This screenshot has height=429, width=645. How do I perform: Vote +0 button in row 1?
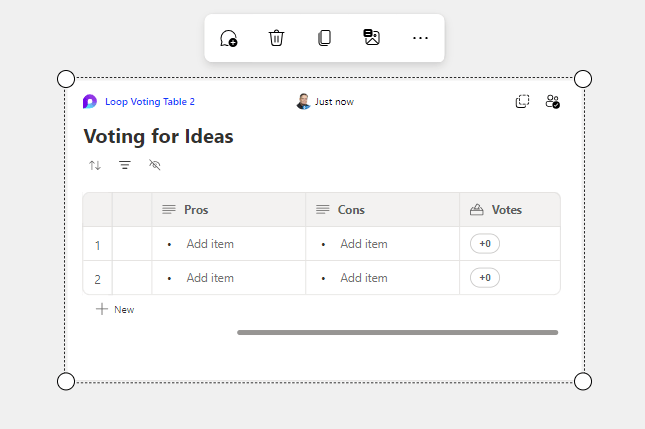point(485,244)
